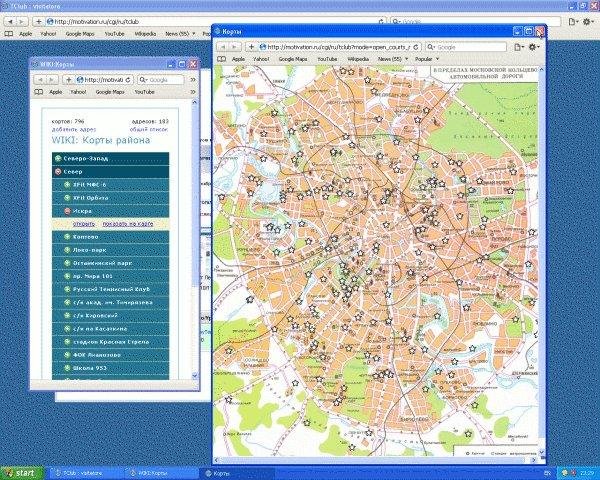The width and height of the screenshot is (600, 480).
Task: Open the page menu icon in the map window toolbar
Action: (518, 47)
